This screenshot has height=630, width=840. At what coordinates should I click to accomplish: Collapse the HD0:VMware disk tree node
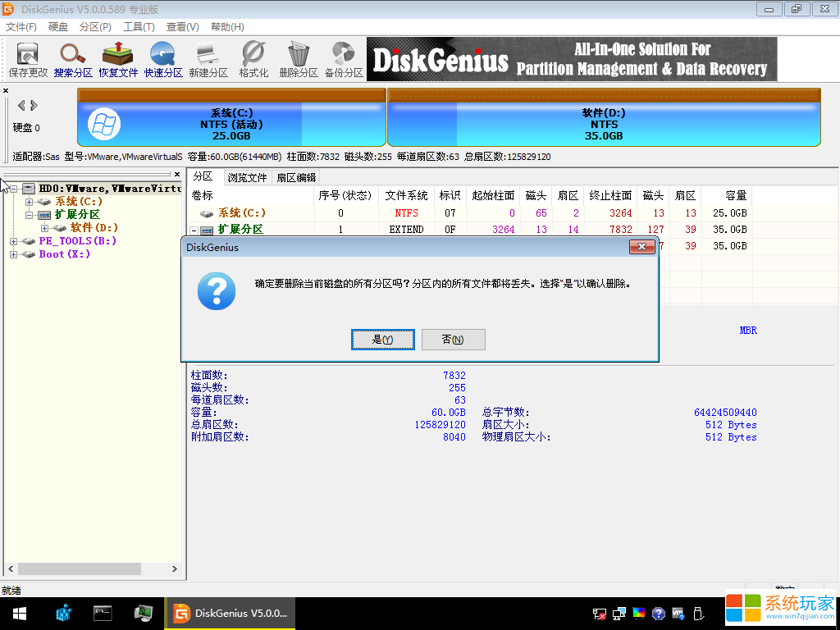tap(14, 189)
